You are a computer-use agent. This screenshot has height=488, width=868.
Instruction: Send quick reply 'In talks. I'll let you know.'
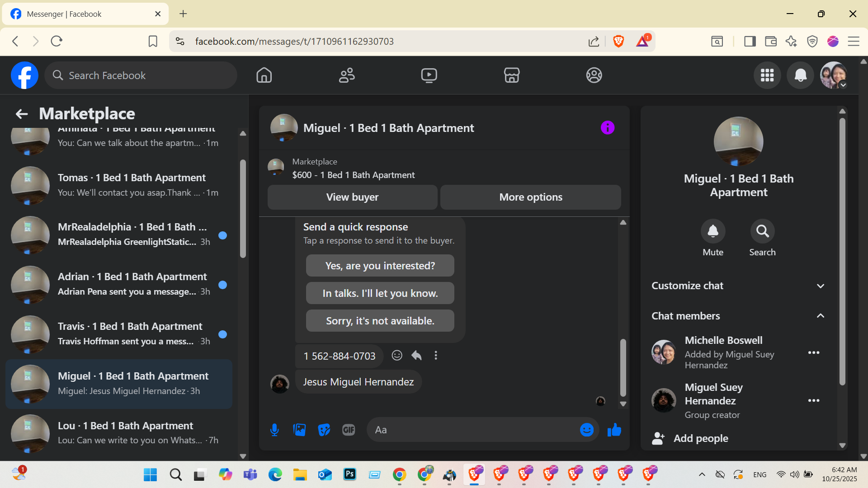click(380, 293)
